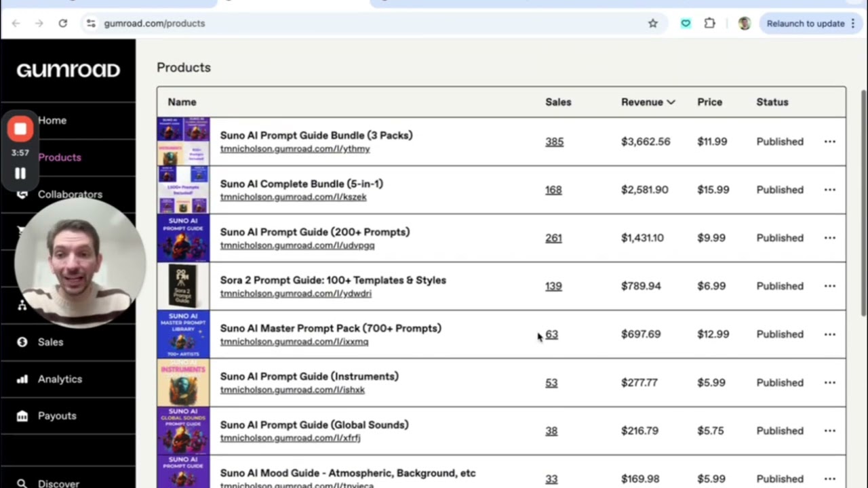
Task: Click the $697.69 revenue value
Action: coord(641,334)
